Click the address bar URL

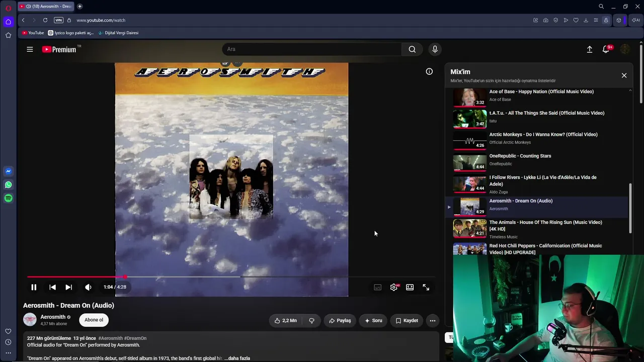pos(101,20)
